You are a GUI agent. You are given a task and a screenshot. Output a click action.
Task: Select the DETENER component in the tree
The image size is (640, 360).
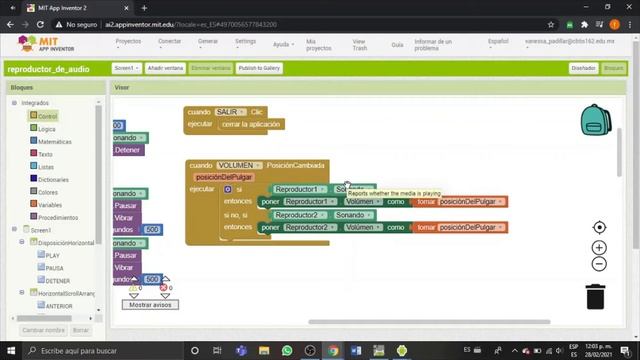point(53,280)
